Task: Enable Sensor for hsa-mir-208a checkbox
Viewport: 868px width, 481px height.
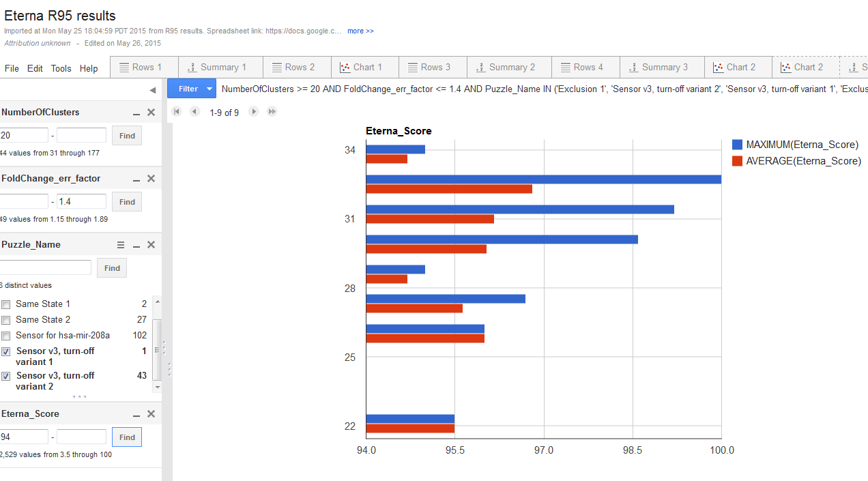Action: (6, 336)
